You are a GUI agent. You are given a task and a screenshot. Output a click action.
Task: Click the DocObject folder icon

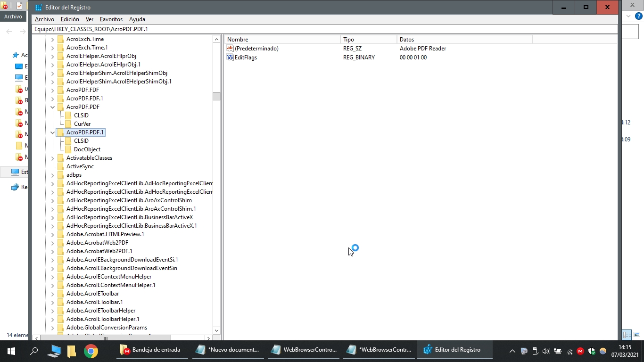(x=68, y=149)
